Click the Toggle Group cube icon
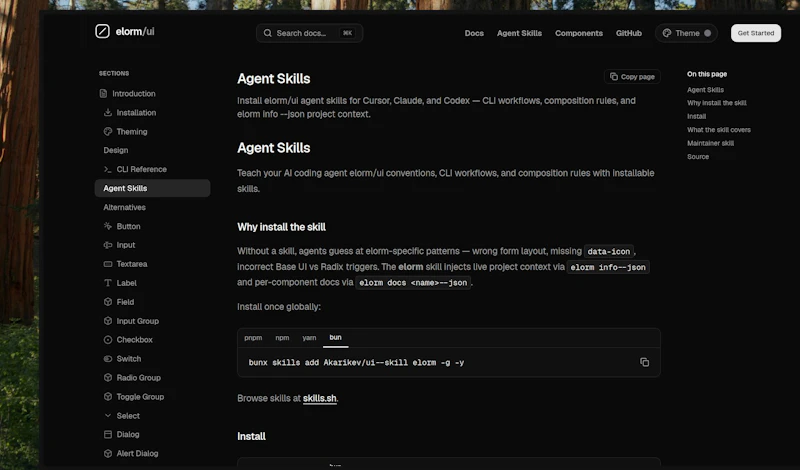This screenshot has height=470, width=800. coord(108,397)
